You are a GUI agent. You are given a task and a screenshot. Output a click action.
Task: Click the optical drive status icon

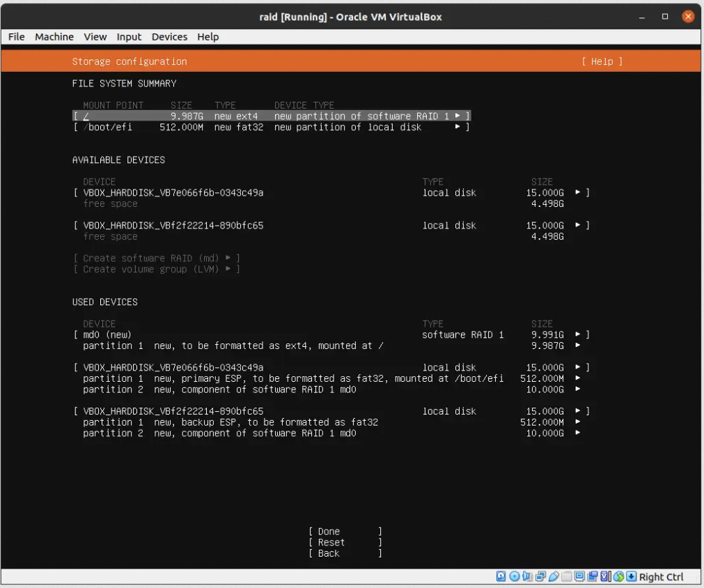[x=515, y=576]
